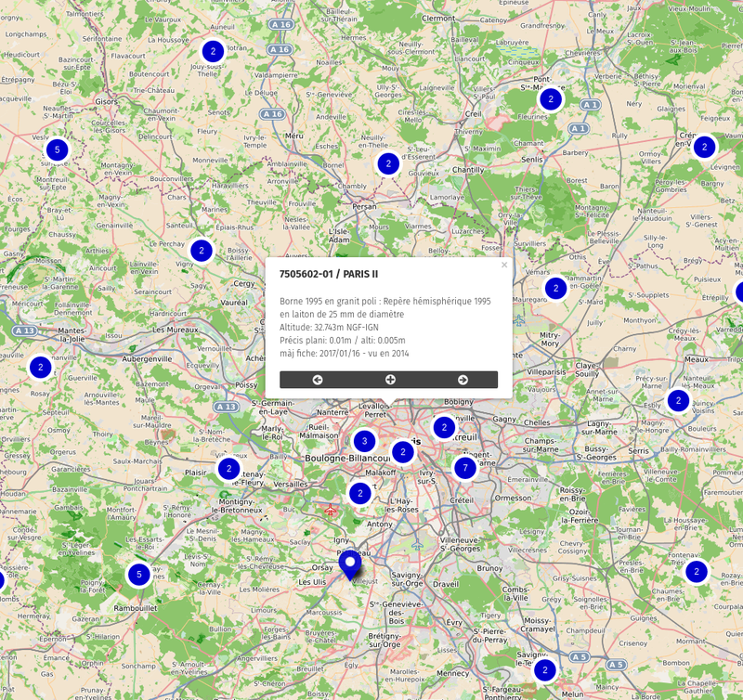Open the cluster marker 2 near Persan
This screenshot has width=743, height=700.
point(387,162)
